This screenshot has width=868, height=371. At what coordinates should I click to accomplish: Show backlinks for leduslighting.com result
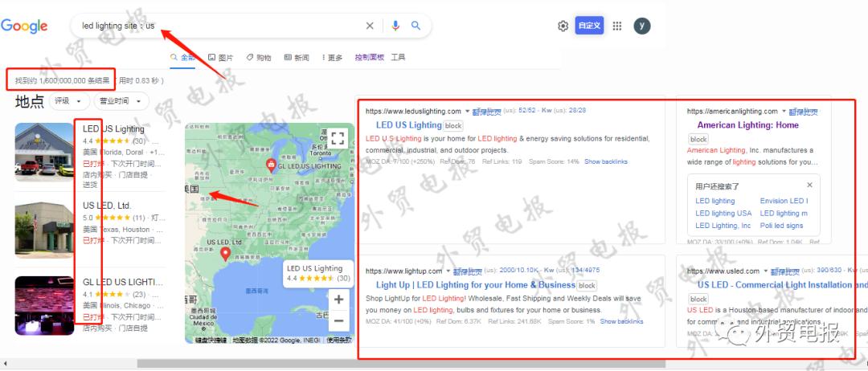(x=606, y=161)
